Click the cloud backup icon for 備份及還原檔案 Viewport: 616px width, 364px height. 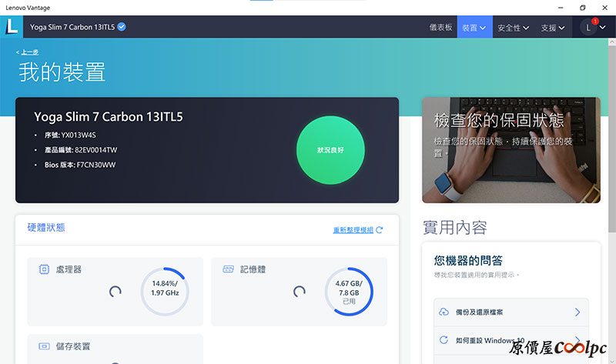[444, 312]
